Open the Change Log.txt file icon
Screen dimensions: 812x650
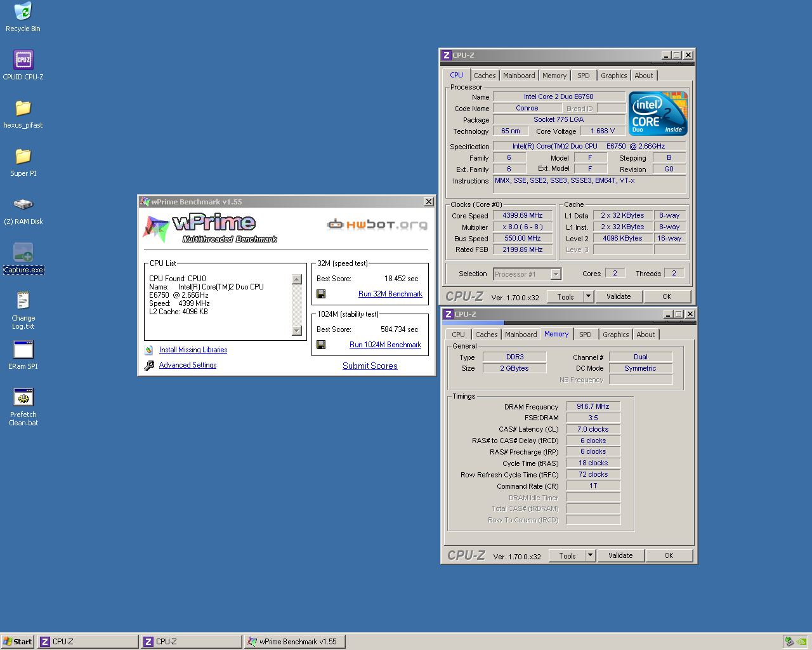pyautogui.click(x=23, y=300)
